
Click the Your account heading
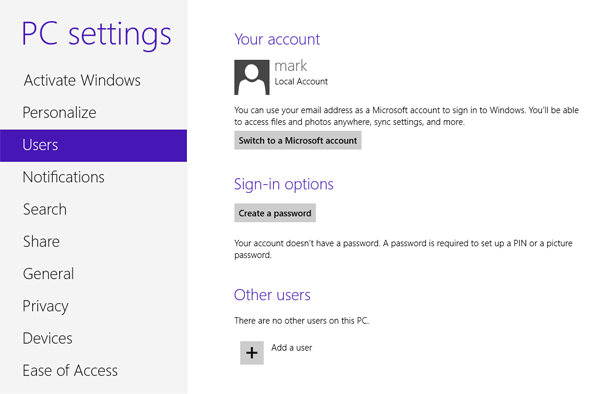point(277,39)
